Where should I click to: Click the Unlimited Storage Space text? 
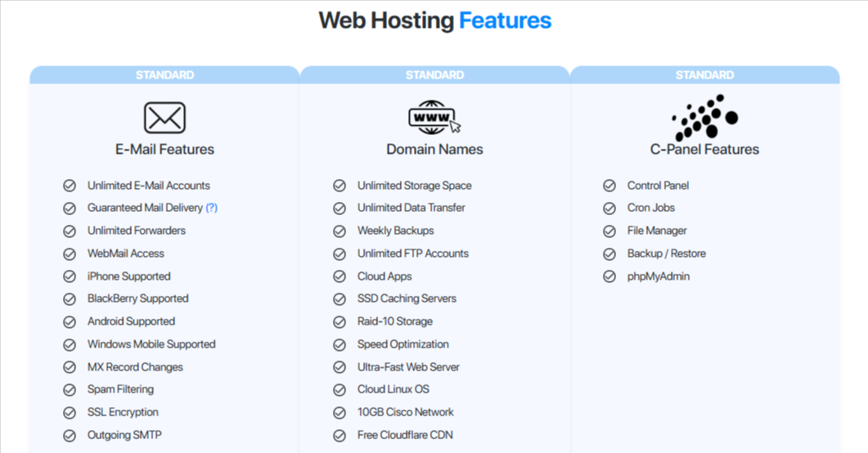pyautogui.click(x=415, y=186)
